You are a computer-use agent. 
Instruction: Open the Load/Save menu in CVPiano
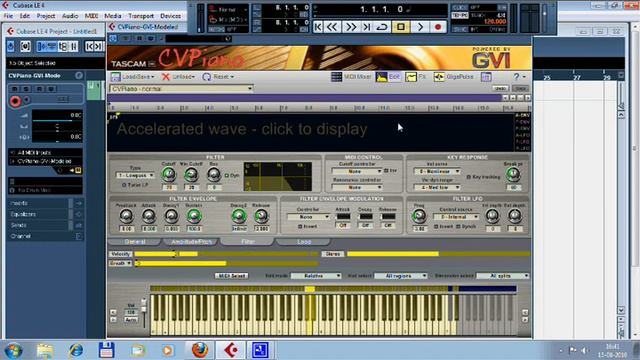pos(133,77)
